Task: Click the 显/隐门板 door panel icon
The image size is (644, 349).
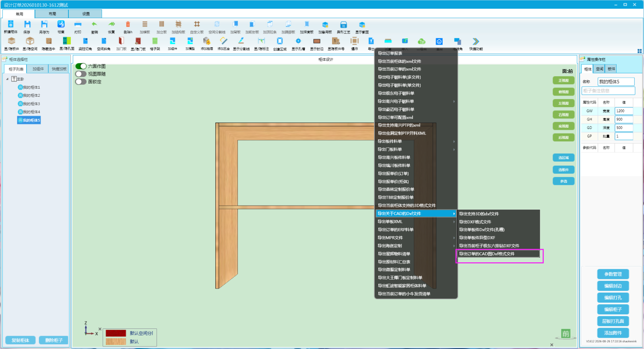Action: point(138,41)
